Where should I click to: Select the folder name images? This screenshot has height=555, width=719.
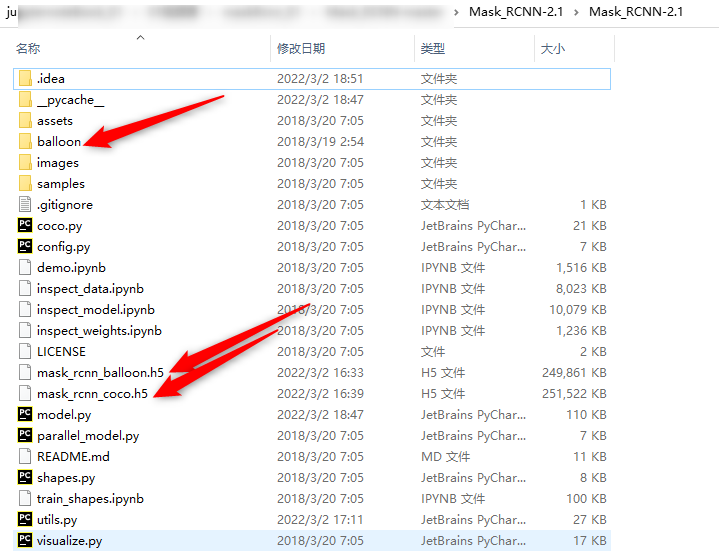coord(58,163)
